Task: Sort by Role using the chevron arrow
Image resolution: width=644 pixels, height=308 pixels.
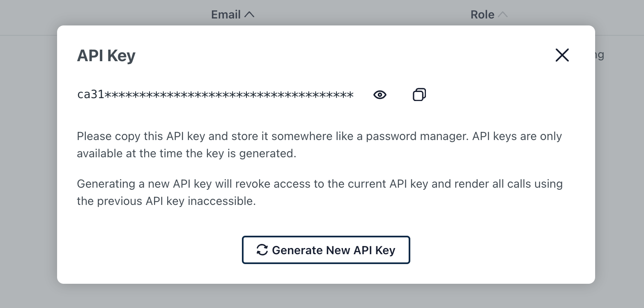Action: click(503, 15)
